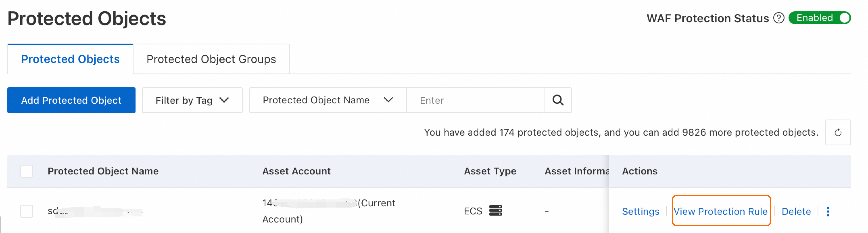This screenshot has height=233, width=868.
Task: Click the Asset Type column header
Action: 490,171
